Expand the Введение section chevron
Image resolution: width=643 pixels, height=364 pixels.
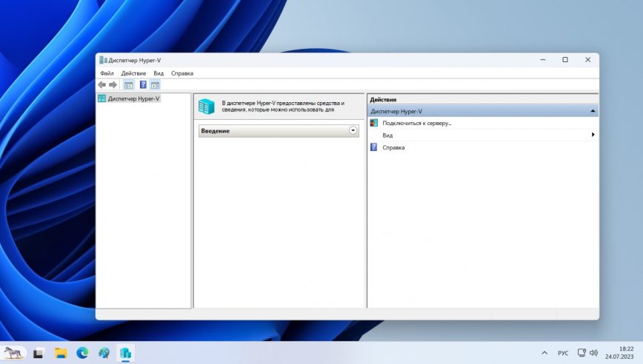pos(353,131)
